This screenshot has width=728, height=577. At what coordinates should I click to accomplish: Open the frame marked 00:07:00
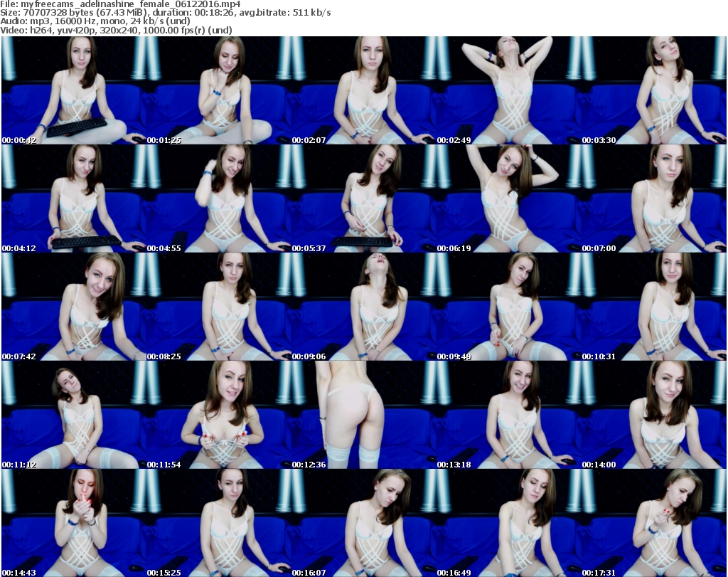(653, 198)
